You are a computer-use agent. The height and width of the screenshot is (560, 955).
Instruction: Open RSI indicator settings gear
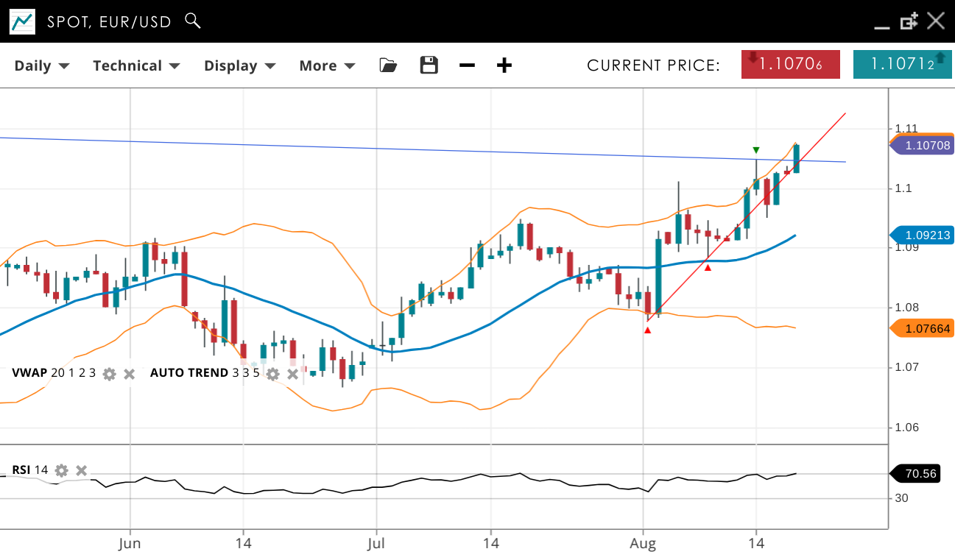click(61, 470)
